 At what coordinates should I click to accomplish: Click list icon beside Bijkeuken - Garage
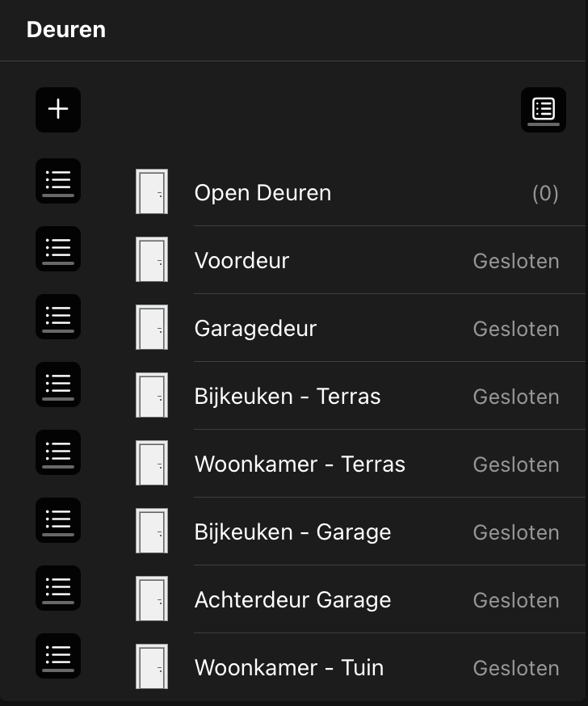click(x=58, y=520)
